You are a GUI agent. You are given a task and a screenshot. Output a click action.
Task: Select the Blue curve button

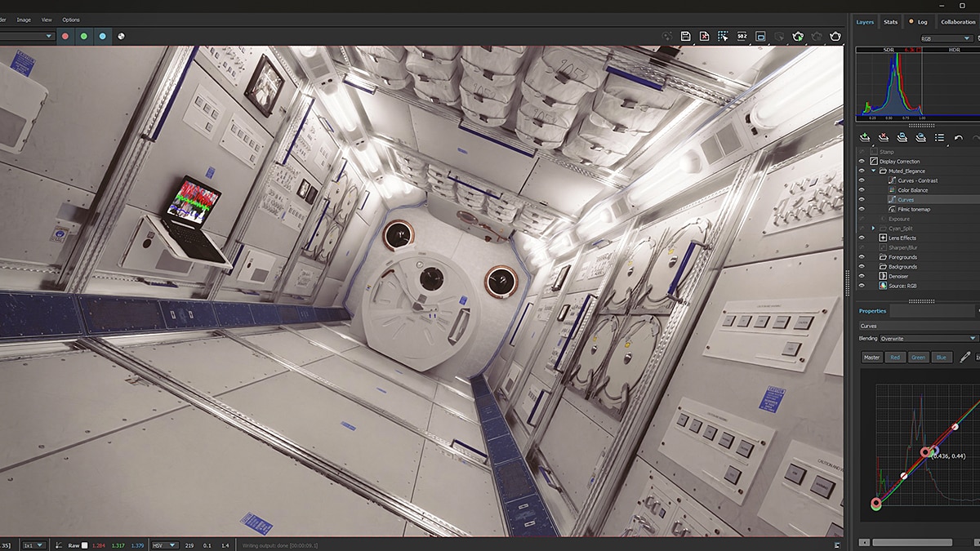pyautogui.click(x=942, y=357)
